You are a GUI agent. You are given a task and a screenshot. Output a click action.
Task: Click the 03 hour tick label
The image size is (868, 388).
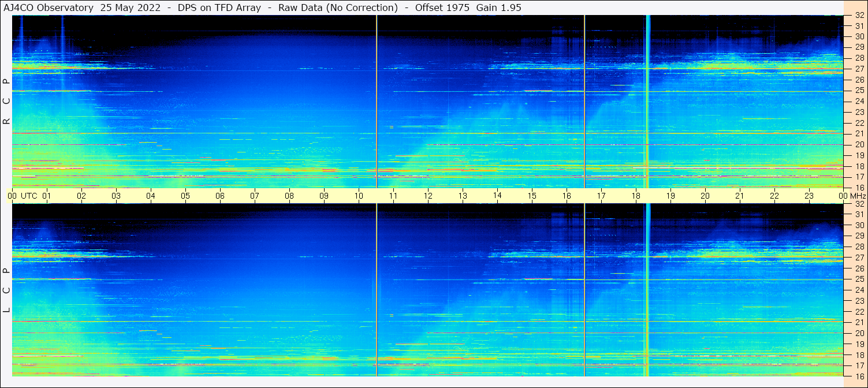116,196
